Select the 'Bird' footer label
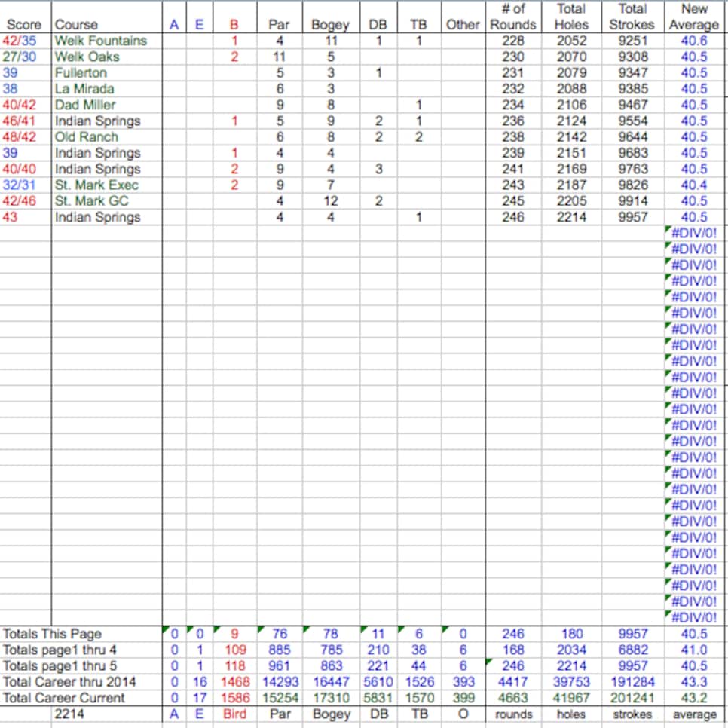Image resolution: width=728 pixels, height=728 pixels. pyautogui.click(x=234, y=714)
